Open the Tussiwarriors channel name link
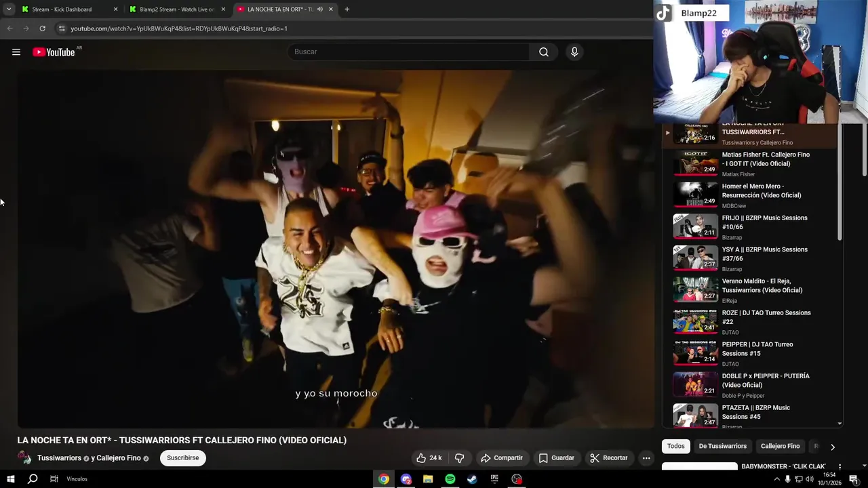 click(x=59, y=458)
